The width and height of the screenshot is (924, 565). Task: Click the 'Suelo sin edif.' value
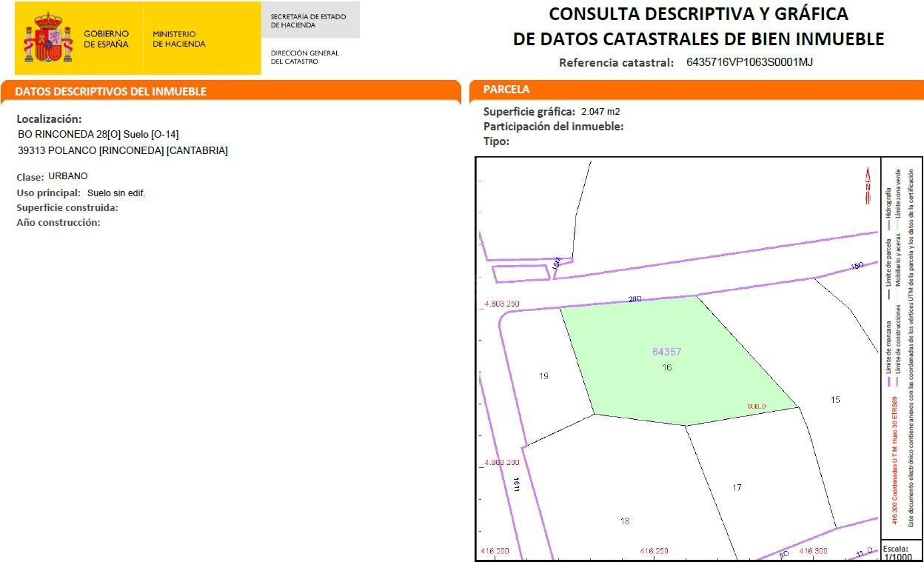pyautogui.click(x=116, y=193)
